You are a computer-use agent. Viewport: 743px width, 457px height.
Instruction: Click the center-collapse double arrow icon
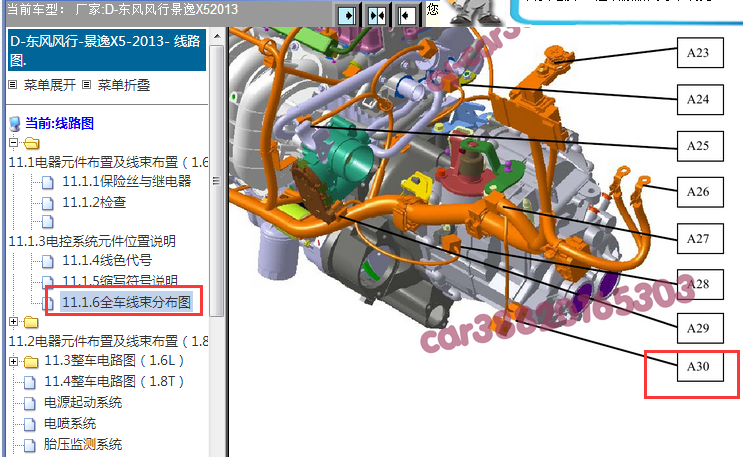[377, 16]
